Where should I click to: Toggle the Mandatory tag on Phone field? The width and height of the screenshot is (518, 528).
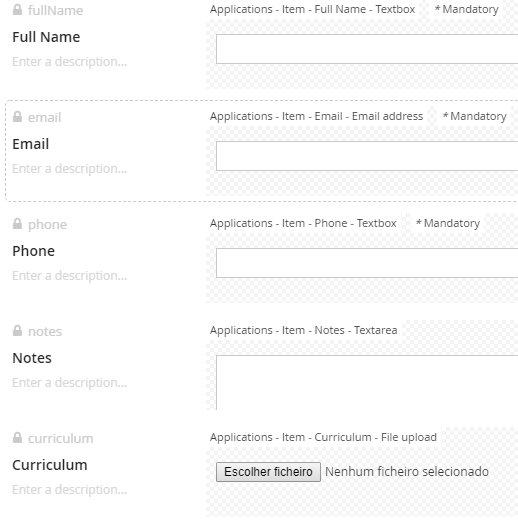tap(448, 224)
